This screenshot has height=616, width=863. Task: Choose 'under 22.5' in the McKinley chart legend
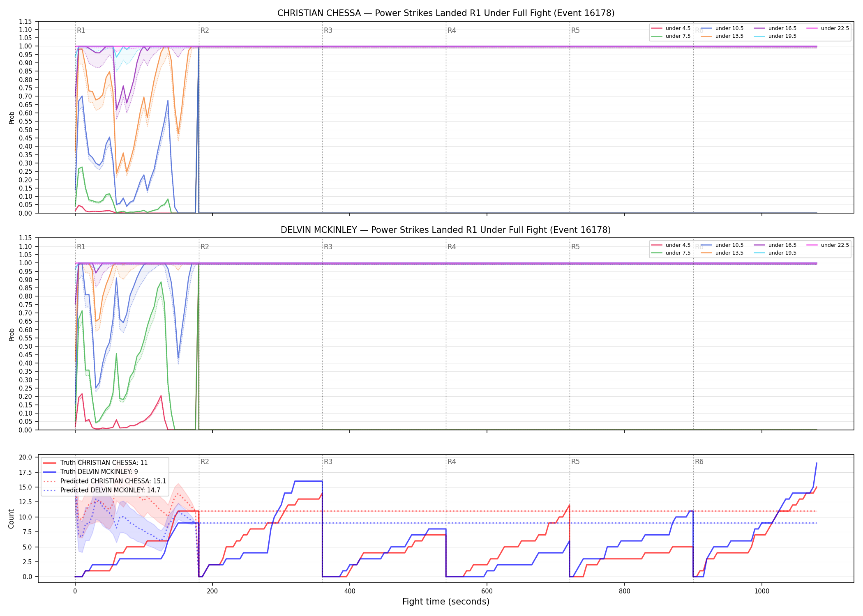(828, 245)
